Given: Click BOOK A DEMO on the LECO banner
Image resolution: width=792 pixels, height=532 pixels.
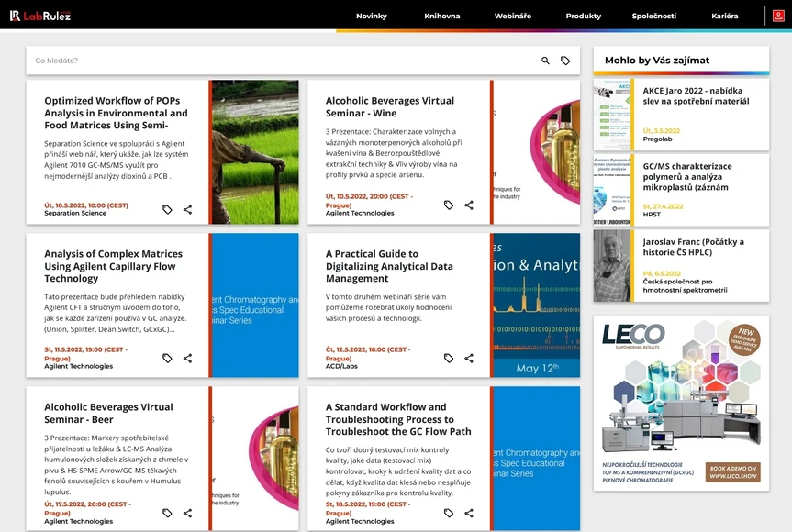Looking at the screenshot, I should coord(731,473).
